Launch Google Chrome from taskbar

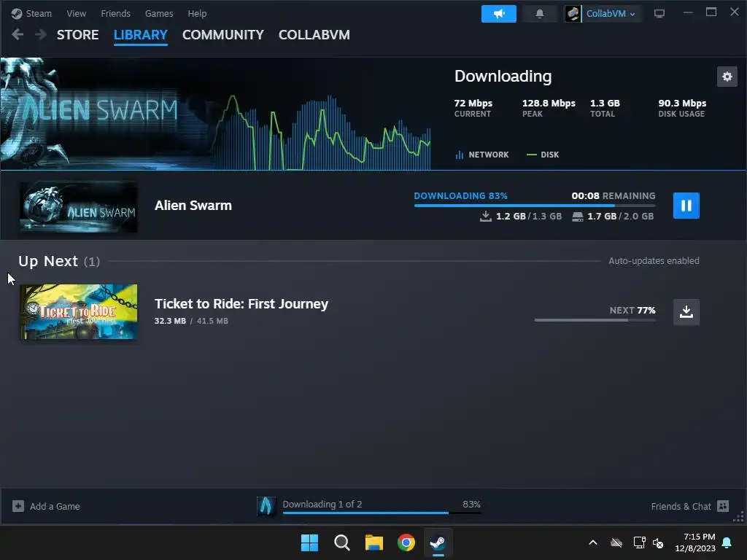click(406, 542)
